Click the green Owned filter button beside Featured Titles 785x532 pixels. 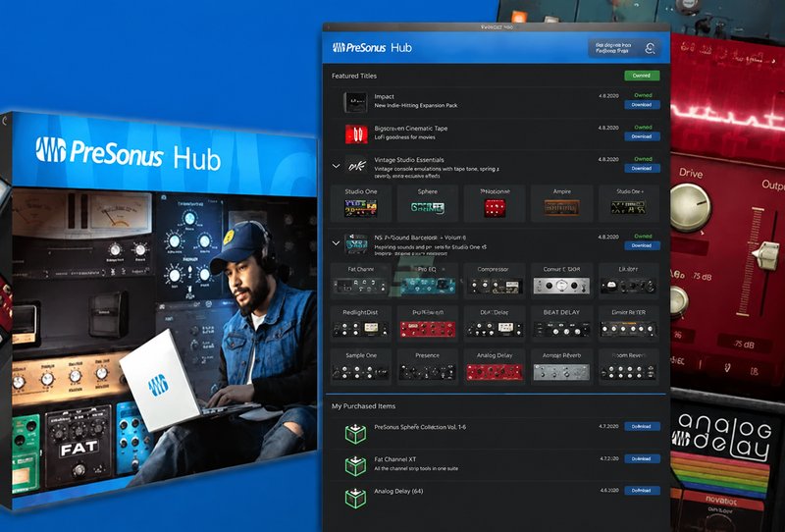point(642,76)
